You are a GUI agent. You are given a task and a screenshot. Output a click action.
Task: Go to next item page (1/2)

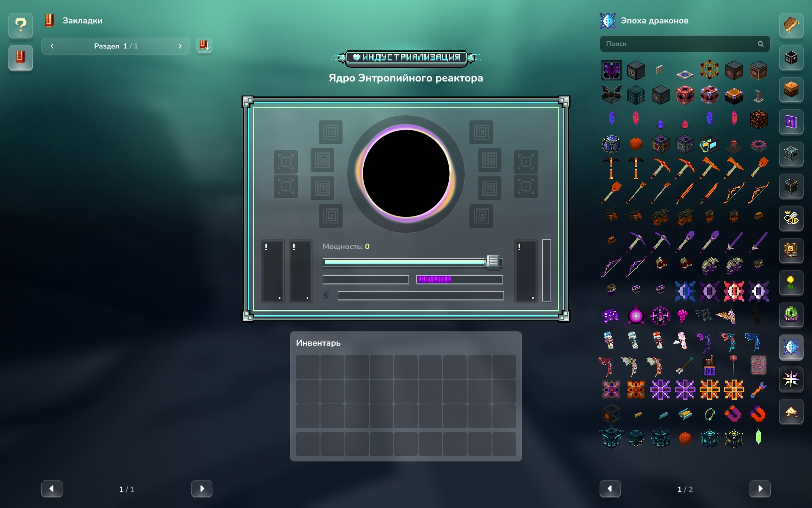759,489
